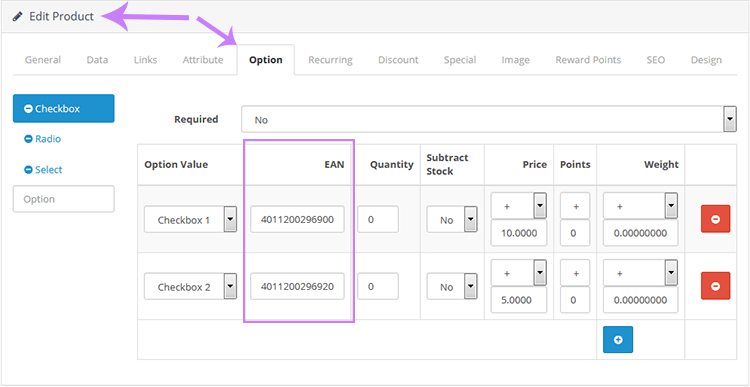The image size is (750, 387).
Task: Remove Checkbox 2 row with red minus button
Action: pyautogui.click(x=716, y=286)
